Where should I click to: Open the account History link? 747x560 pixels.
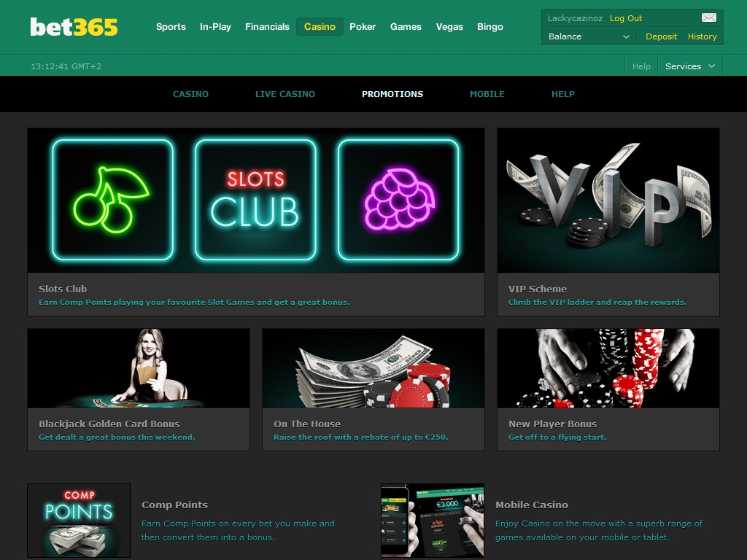[x=702, y=36]
